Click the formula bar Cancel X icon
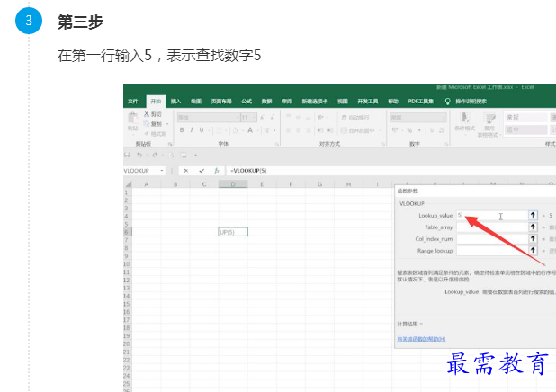This screenshot has height=392, width=556. [x=186, y=171]
